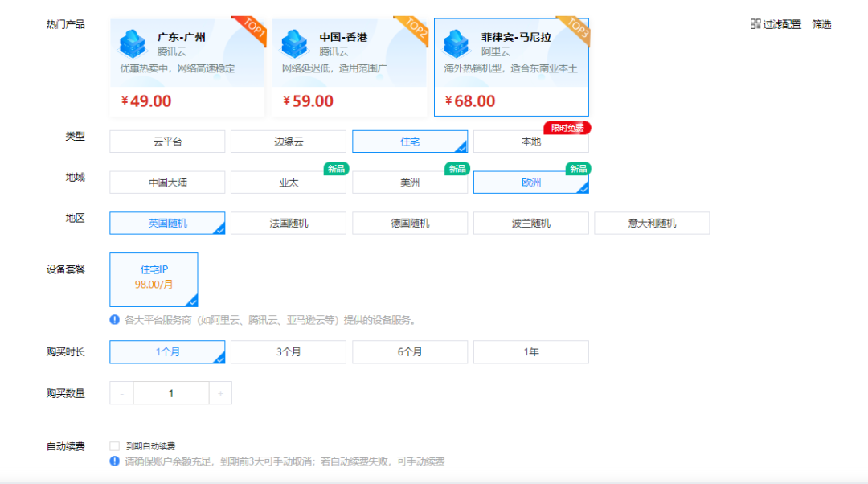
Task: Select the 菲律宾-马尼拉 hot product card
Action: coord(511,67)
